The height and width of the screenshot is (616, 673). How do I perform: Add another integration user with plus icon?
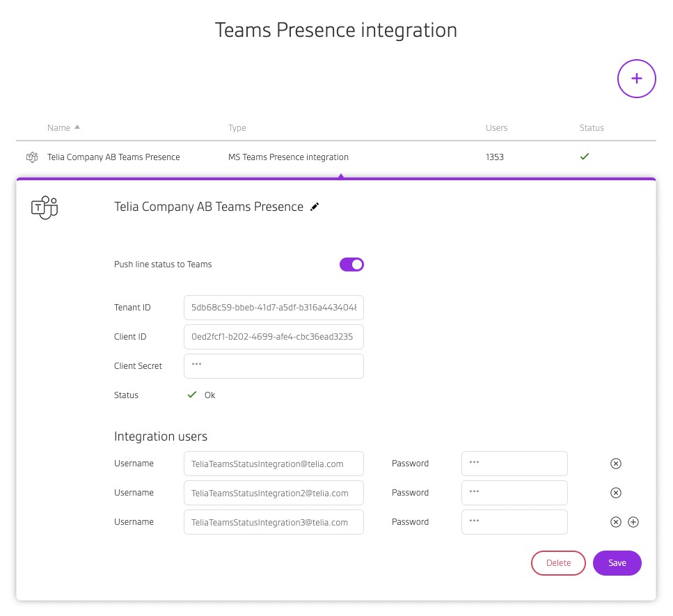coord(633,522)
